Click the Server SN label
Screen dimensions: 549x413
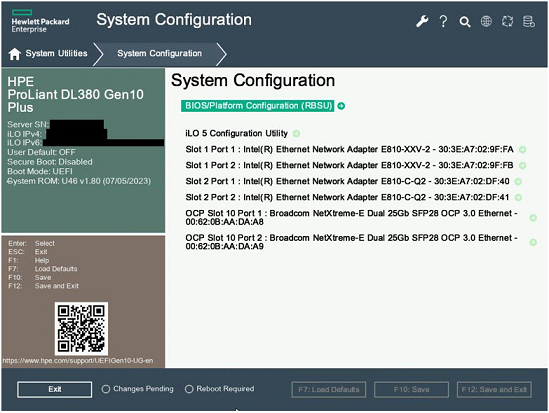click(28, 125)
